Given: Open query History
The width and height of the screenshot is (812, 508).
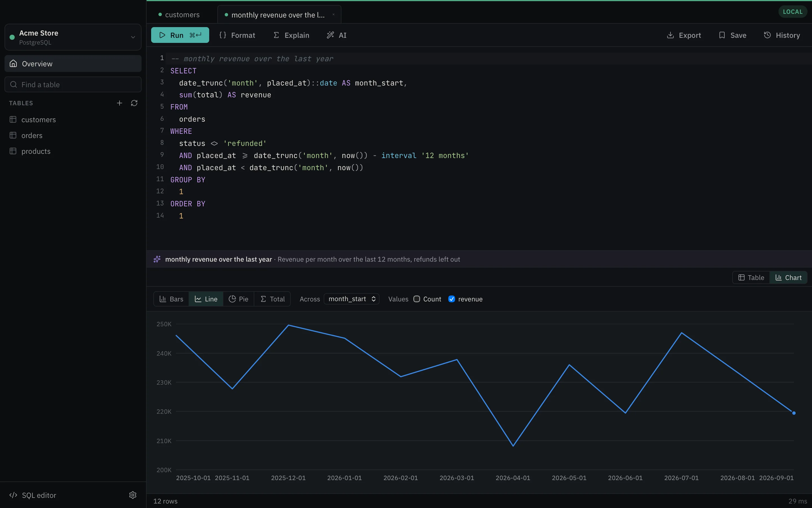Looking at the screenshot, I should tap(782, 35).
